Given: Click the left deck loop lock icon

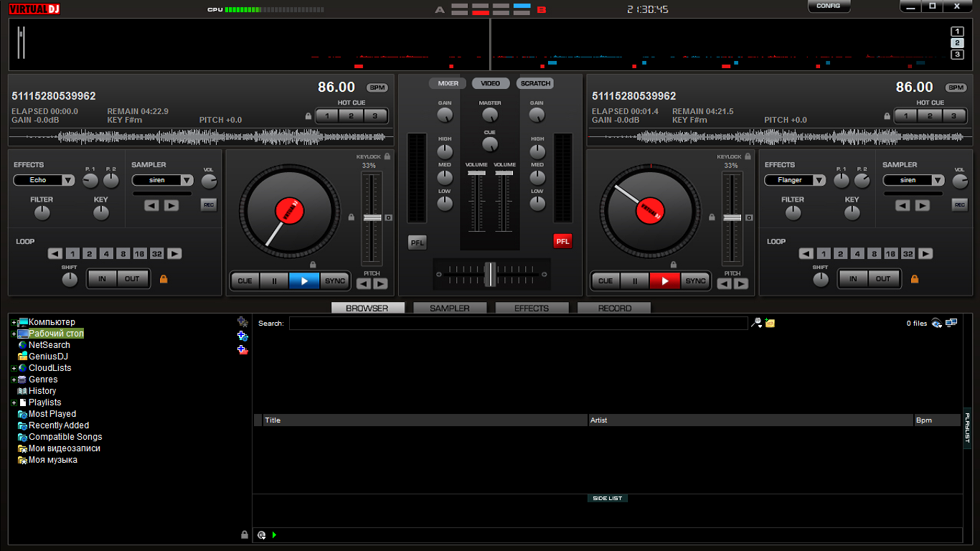Looking at the screenshot, I should click(x=164, y=279).
